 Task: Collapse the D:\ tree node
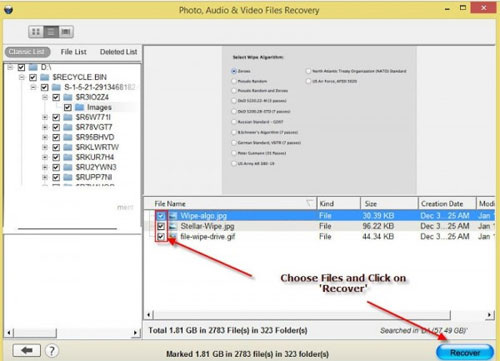pyautogui.click(x=10, y=67)
